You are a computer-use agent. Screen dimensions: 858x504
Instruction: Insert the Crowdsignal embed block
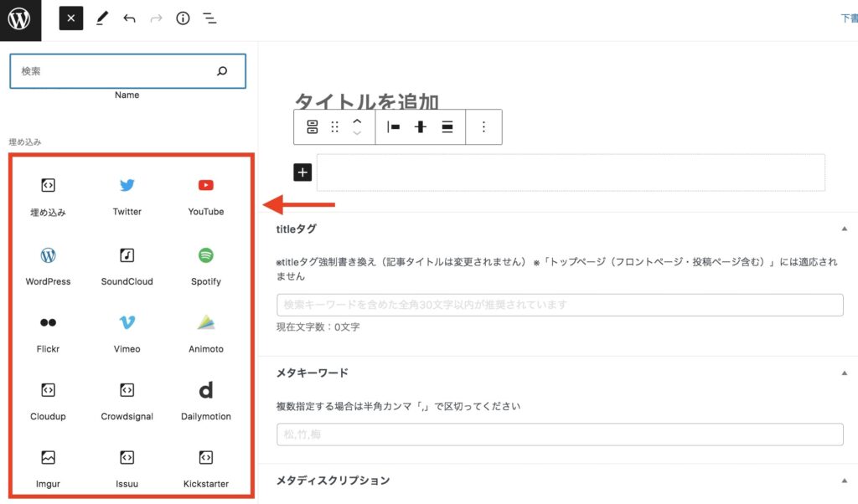127,401
